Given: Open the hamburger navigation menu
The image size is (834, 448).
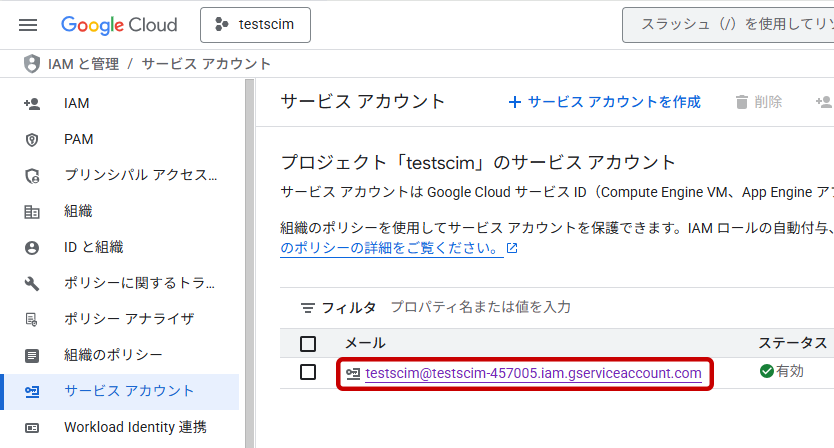Looking at the screenshot, I should pos(28,25).
